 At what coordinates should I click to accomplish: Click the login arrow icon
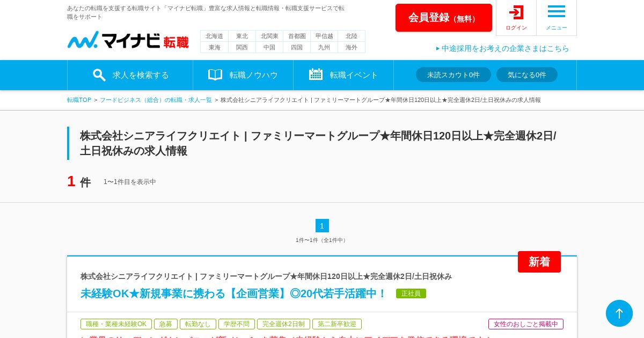click(516, 12)
